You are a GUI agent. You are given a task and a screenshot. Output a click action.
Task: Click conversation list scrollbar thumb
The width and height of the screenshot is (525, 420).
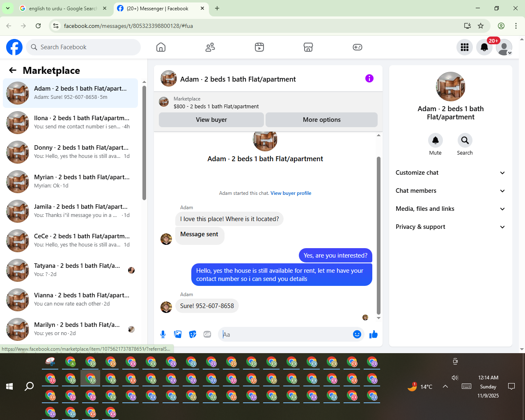(x=144, y=143)
